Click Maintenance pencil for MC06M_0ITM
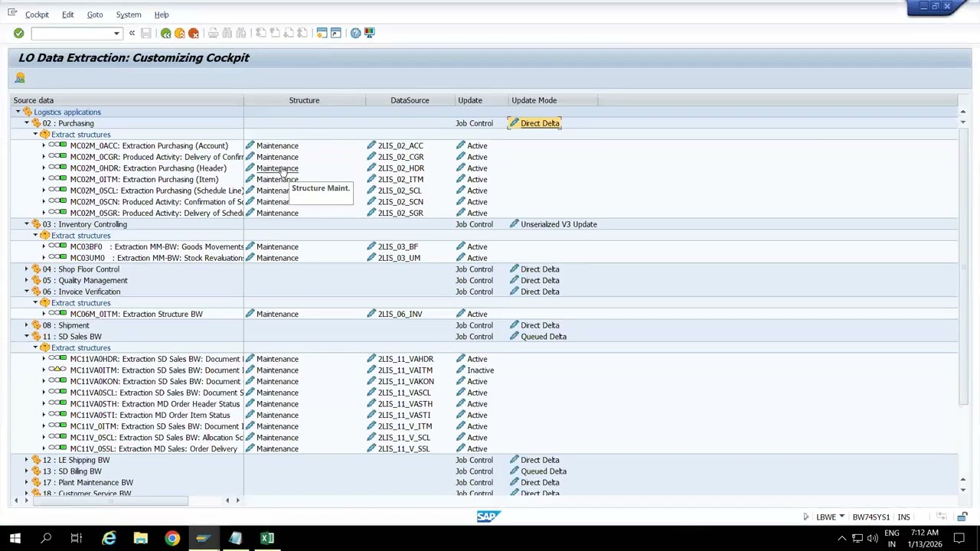 pyautogui.click(x=250, y=314)
